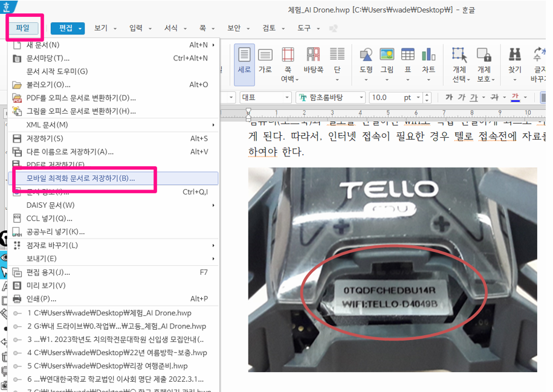Open the 편집 menu dropdown arrow
Viewport: 553px width, 392px height.
point(80,28)
